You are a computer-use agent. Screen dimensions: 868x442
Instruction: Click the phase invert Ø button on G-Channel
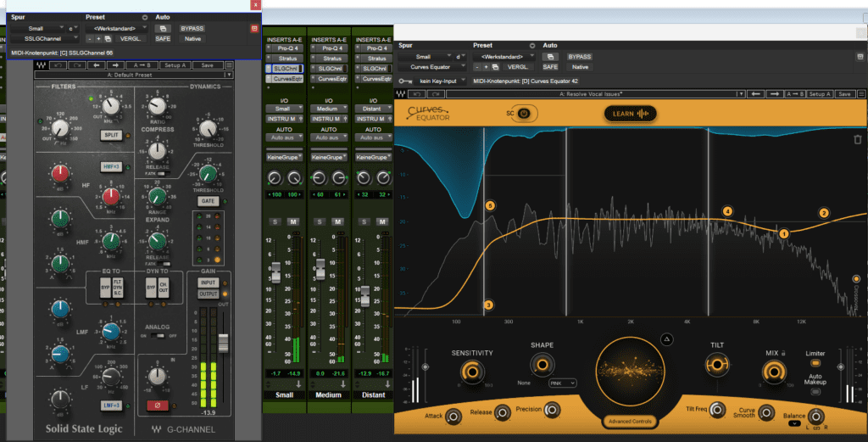pos(156,406)
